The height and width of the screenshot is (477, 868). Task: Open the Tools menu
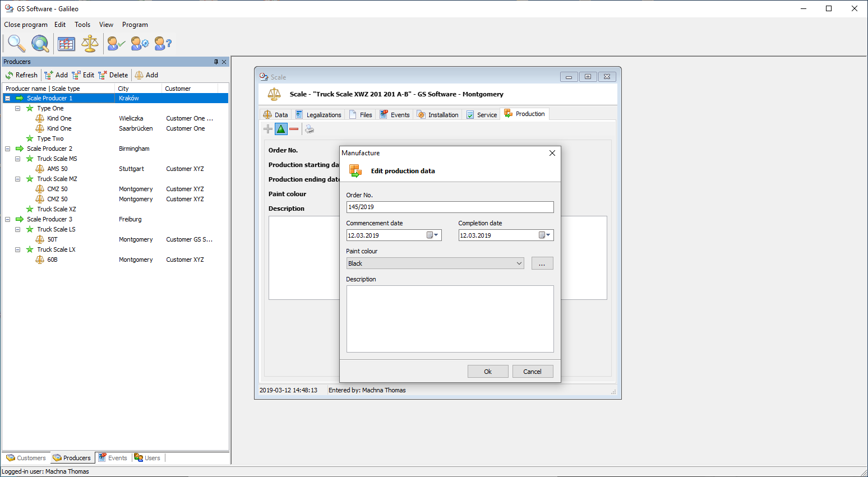click(x=82, y=25)
